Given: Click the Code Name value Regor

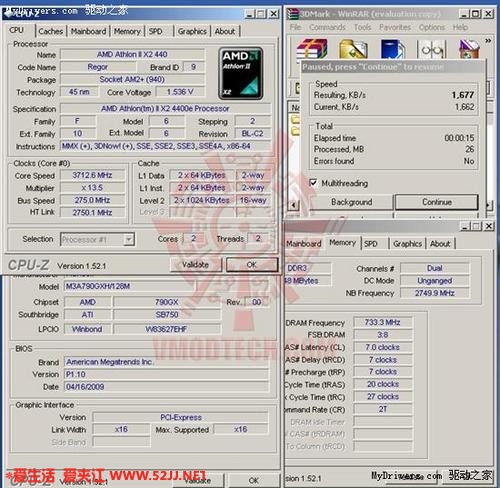Looking at the screenshot, I should (98, 67).
